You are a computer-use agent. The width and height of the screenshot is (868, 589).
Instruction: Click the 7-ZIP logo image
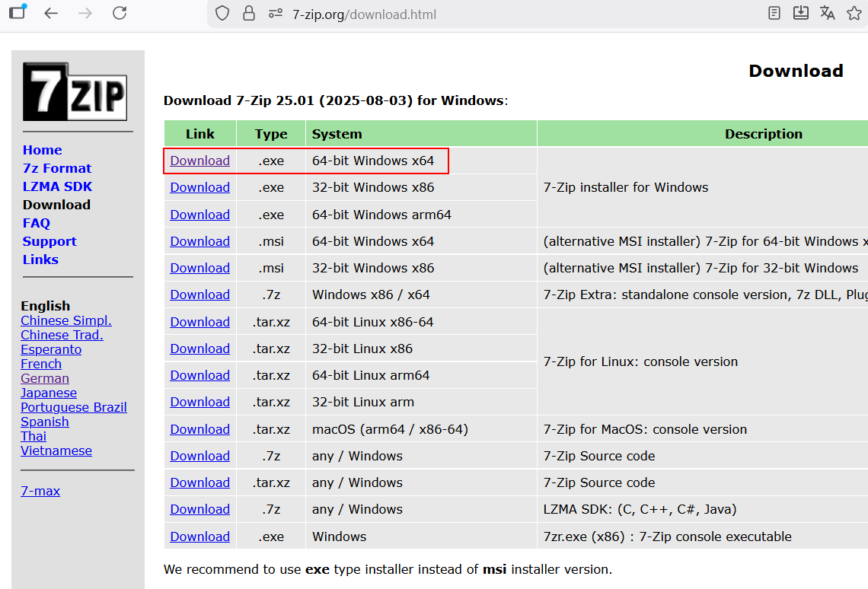(75, 92)
